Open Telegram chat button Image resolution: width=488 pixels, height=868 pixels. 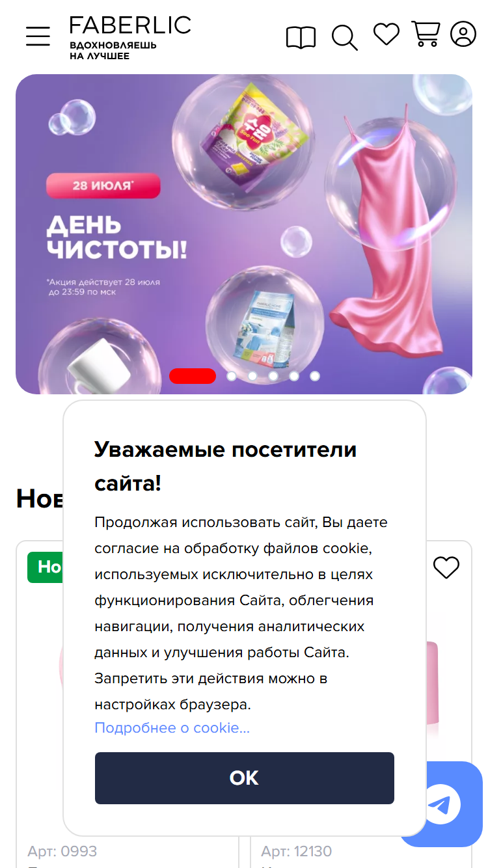441,804
